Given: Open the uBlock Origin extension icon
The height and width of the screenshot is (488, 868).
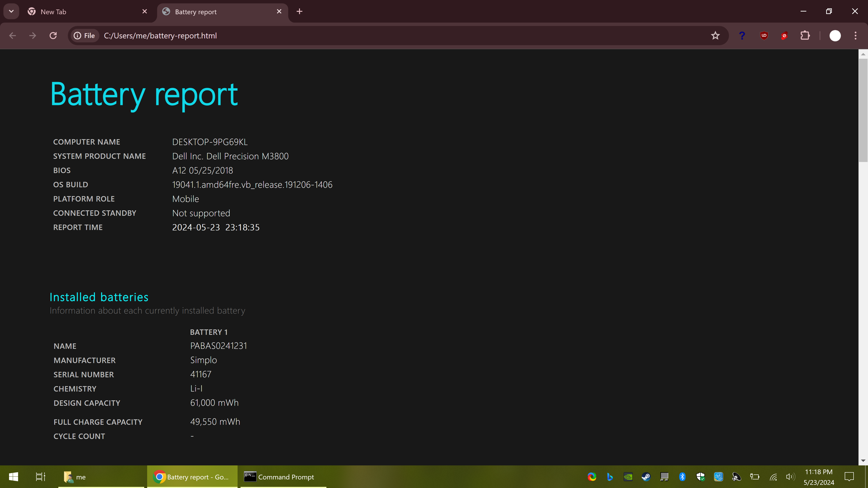Looking at the screenshot, I should 764,36.
